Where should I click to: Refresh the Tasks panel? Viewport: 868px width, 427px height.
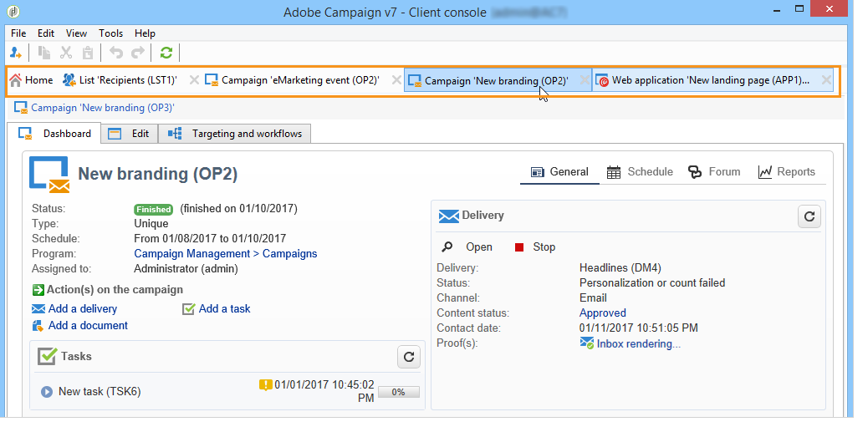pyautogui.click(x=408, y=357)
